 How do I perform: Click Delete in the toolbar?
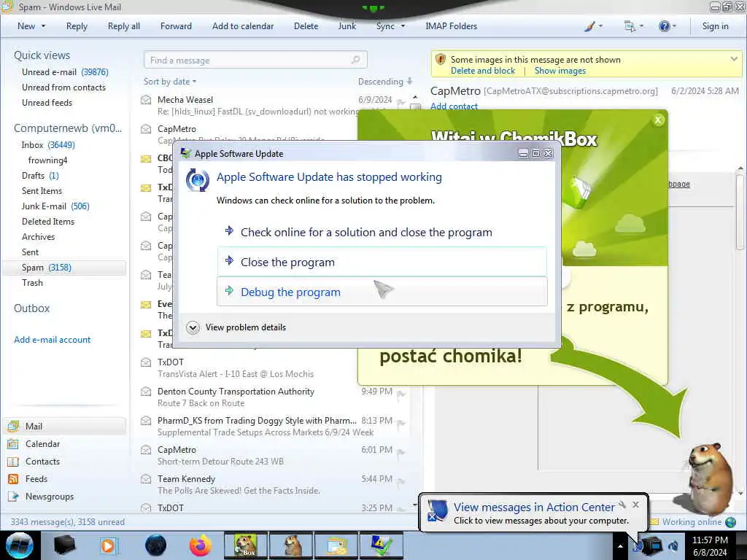point(306,26)
